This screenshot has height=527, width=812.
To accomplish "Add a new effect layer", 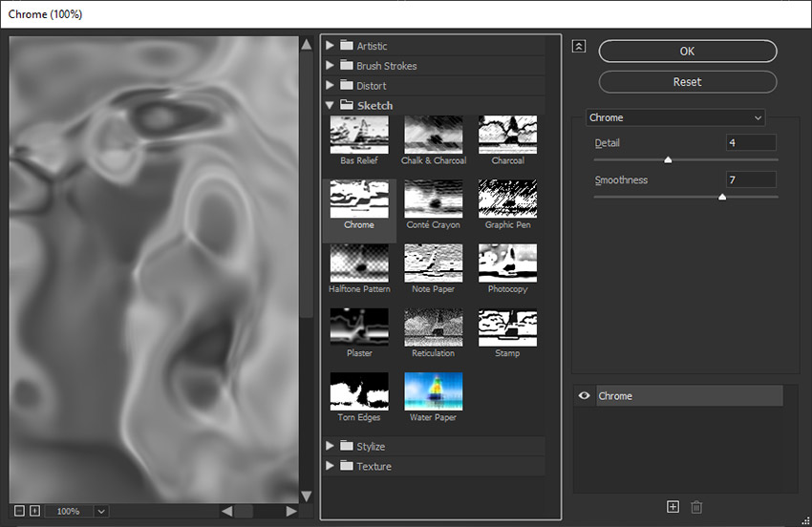I will [x=673, y=507].
